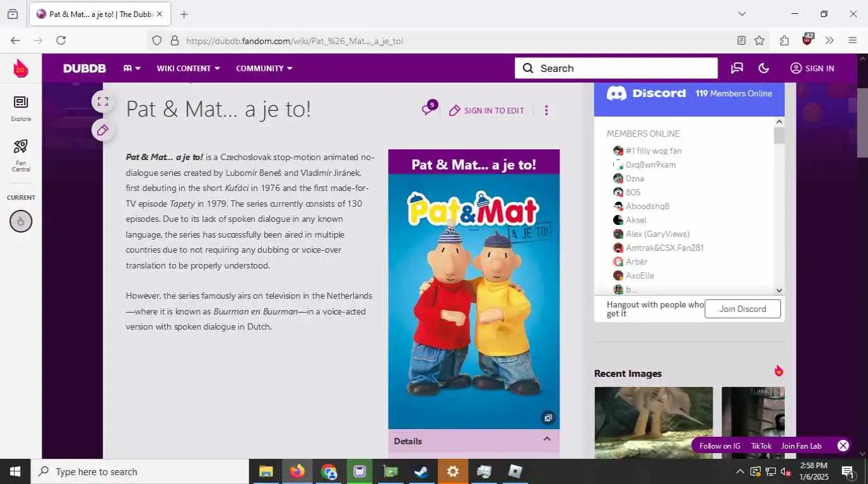The height and width of the screenshot is (484, 868).
Task: Go back to the previous page
Action: pyautogui.click(x=15, y=40)
